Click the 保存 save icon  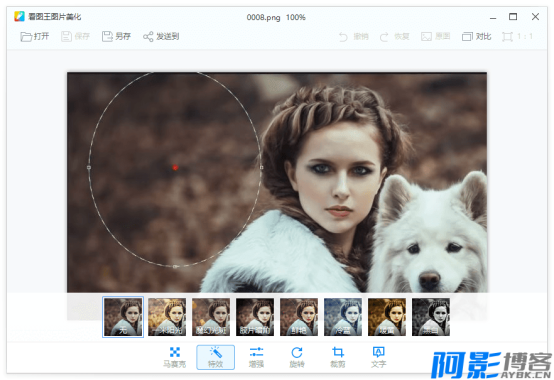[x=66, y=36]
